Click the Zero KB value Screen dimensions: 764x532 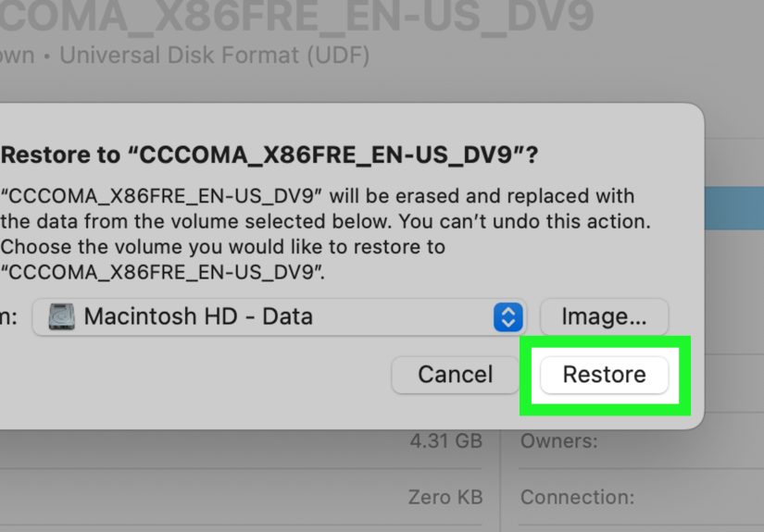tap(445, 497)
